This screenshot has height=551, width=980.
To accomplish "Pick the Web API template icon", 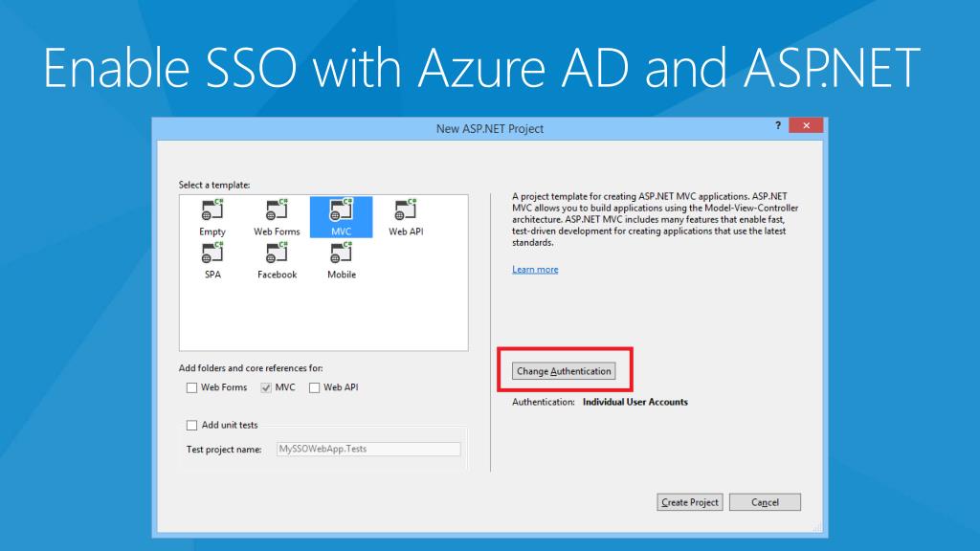I will pos(406,210).
